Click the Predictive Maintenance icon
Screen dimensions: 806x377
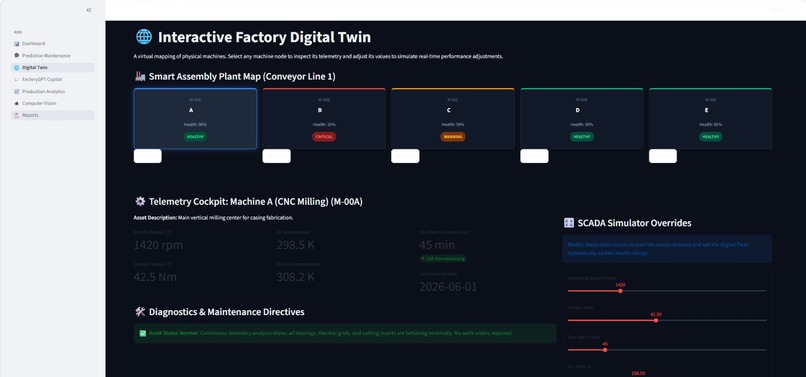tap(16, 56)
